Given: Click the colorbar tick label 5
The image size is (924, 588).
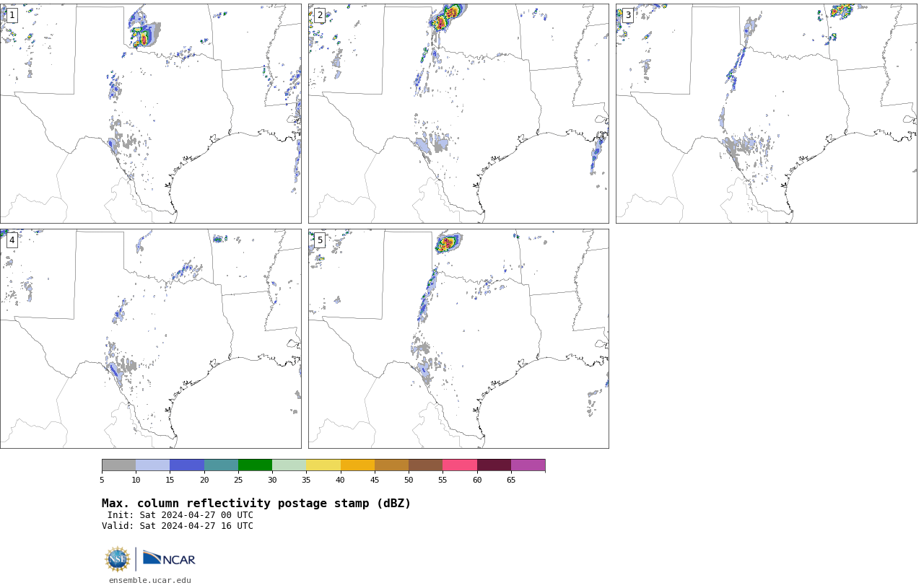Looking at the screenshot, I should point(102,481).
